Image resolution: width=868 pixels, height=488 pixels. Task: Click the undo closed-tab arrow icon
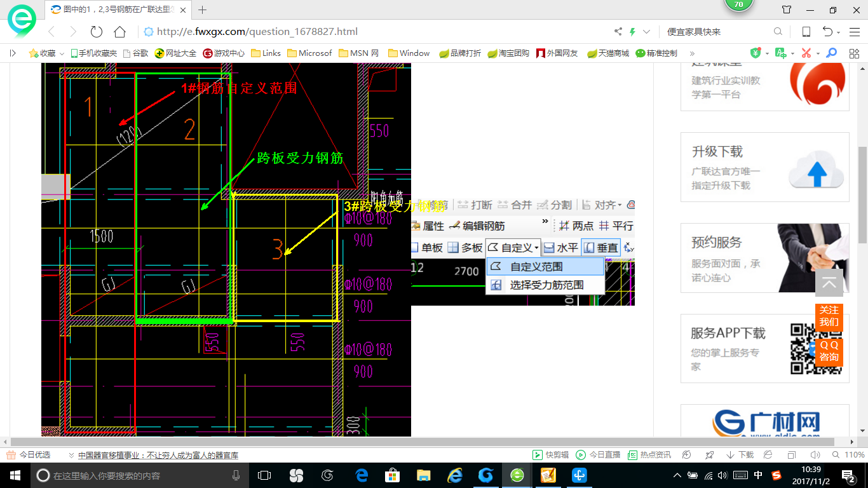tap(827, 32)
